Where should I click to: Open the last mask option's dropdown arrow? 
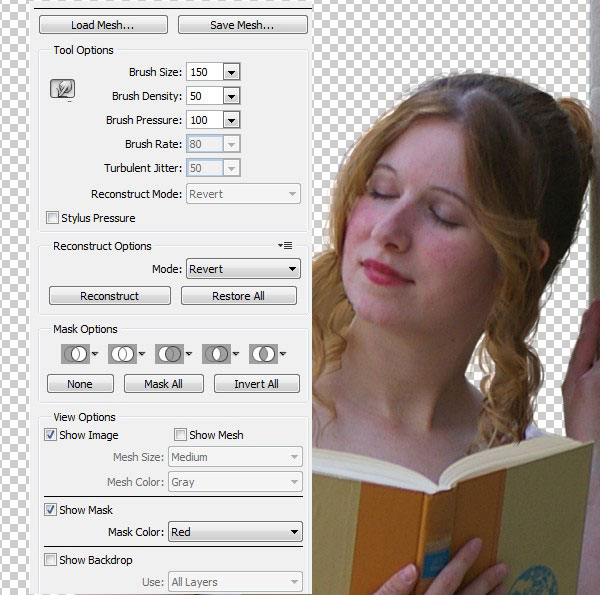(x=283, y=354)
